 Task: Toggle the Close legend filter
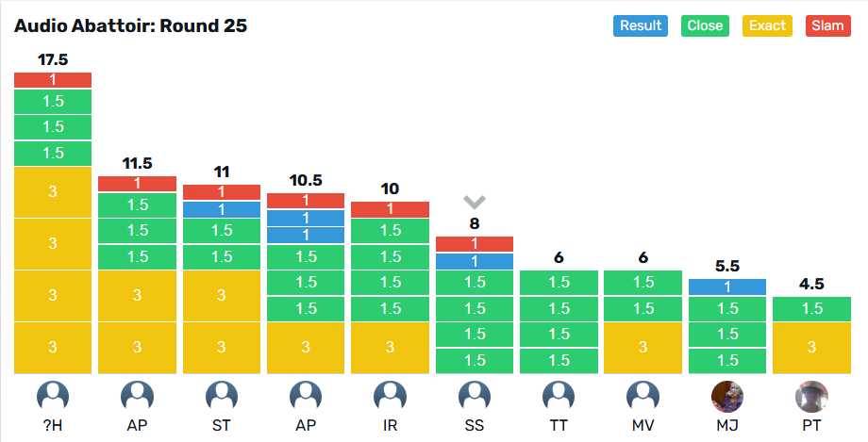click(x=705, y=25)
